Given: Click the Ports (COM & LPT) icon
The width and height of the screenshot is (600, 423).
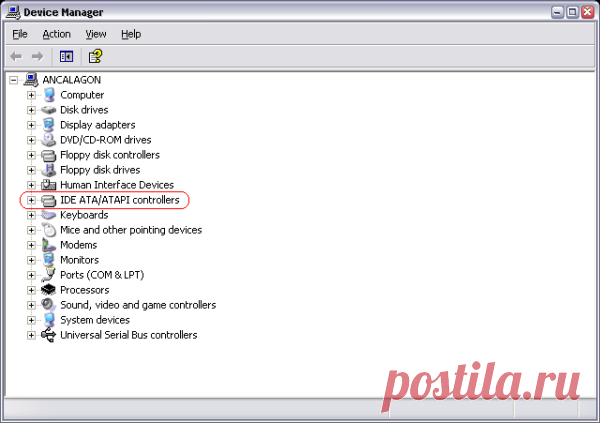Looking at the screenshot, I should [x=49, y=275].
